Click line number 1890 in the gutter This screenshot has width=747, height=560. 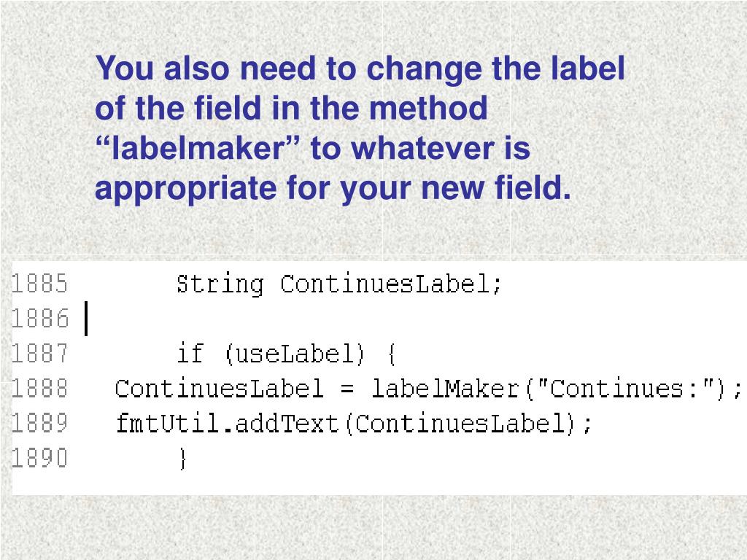coord(39,458)
